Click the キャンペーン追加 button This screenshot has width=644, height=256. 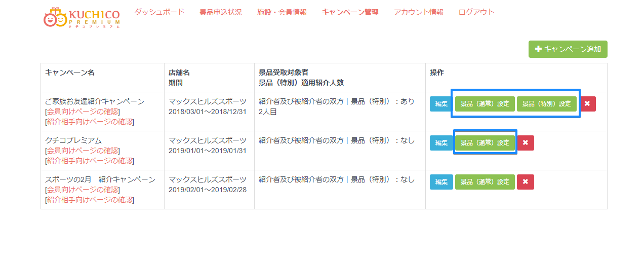click(568, 49)
